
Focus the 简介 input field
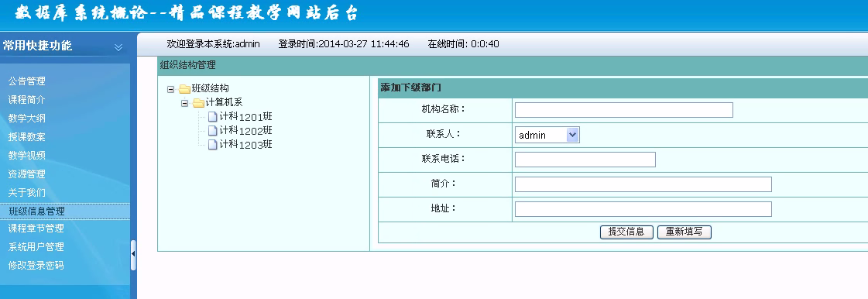coord(643,184)
